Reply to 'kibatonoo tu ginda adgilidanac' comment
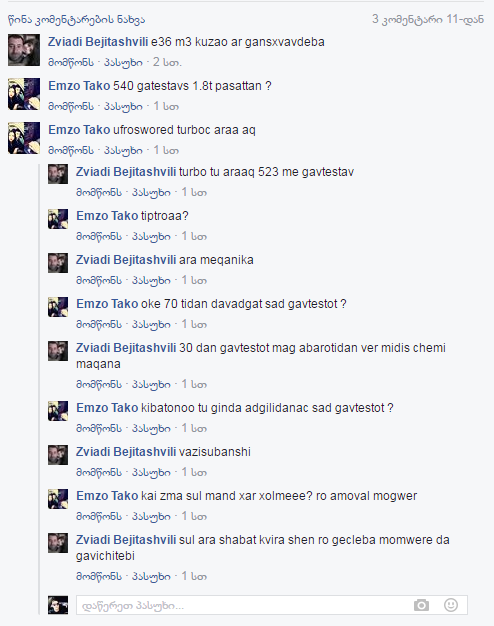This screenshot has height=626, width=494. [151, 428]
